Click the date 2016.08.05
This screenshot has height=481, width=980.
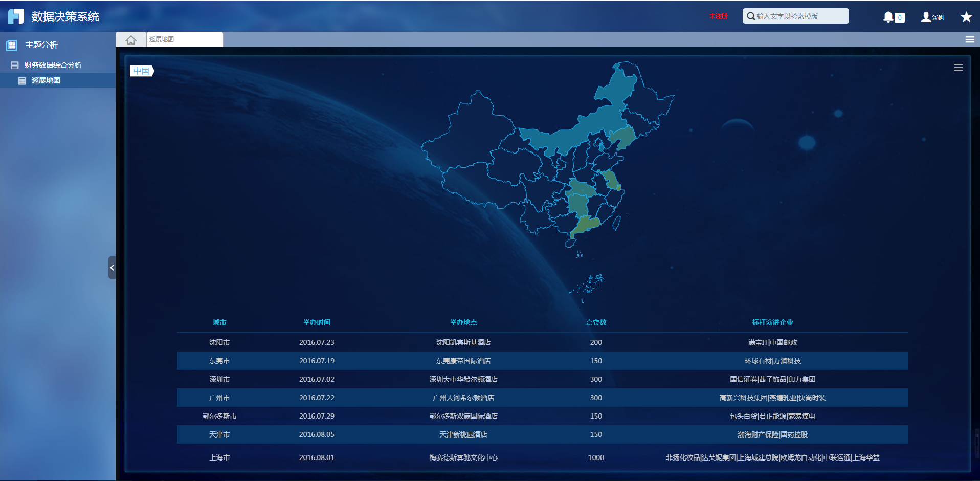click(317, 434)
